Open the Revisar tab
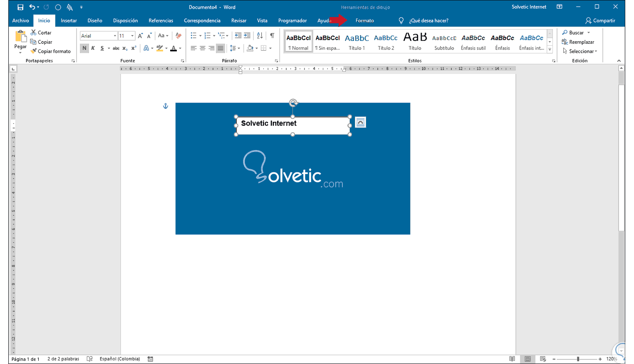 pos(239,20)
